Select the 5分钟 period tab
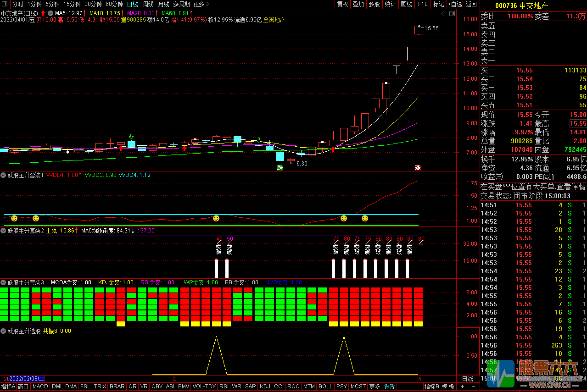The image size is (587, 392). point(52,4)
